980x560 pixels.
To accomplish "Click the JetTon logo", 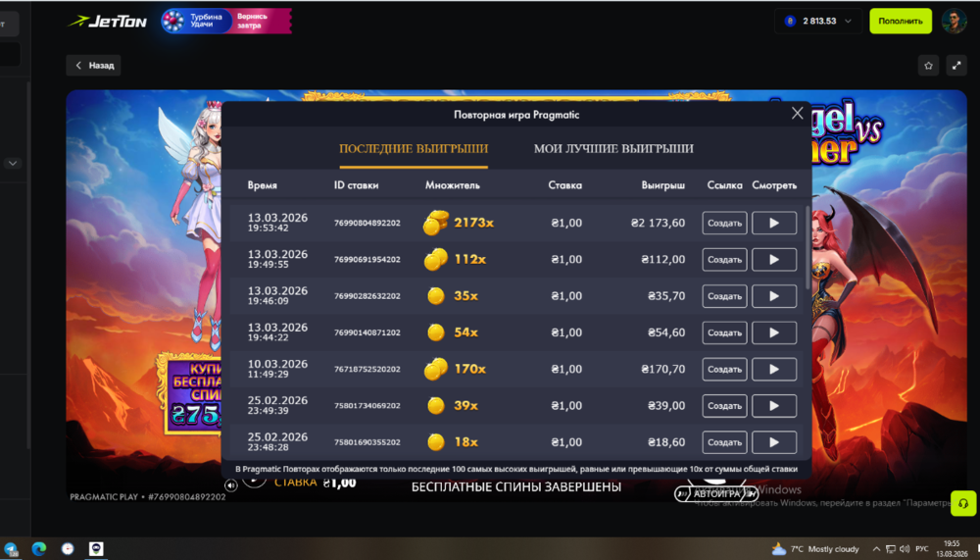I will [x=107, y=21].
